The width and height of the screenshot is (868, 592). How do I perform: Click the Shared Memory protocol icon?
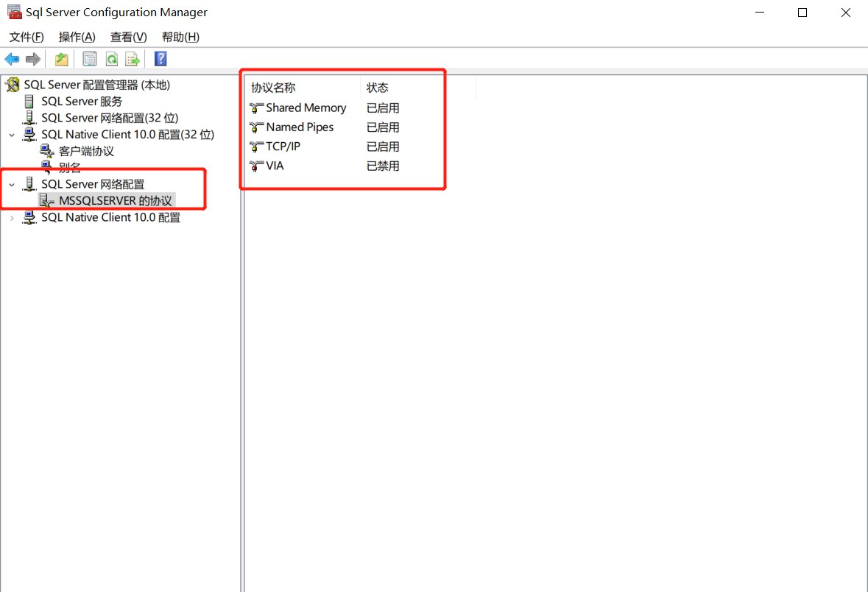point(256,108)
